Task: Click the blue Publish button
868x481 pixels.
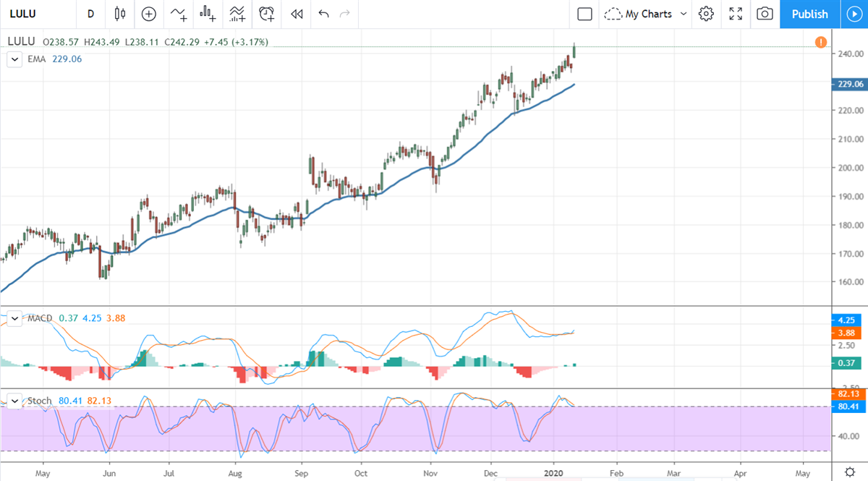Action: point(809,14)
